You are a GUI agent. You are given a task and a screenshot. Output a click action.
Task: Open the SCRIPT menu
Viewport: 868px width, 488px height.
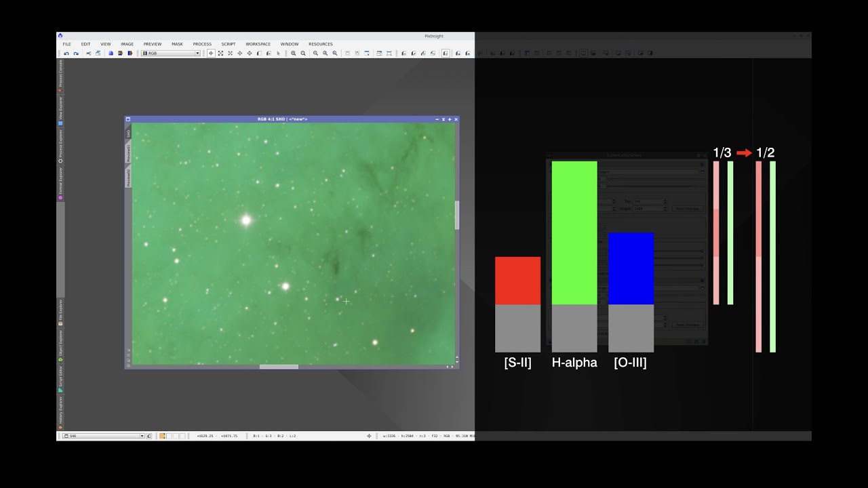click(229, 44)
